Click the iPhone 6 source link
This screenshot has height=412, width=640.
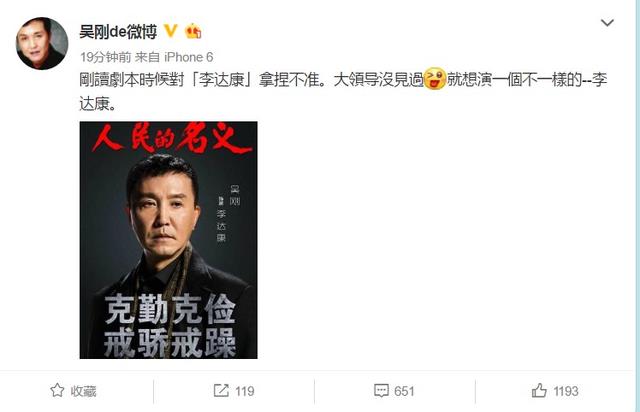coord(189,57)
